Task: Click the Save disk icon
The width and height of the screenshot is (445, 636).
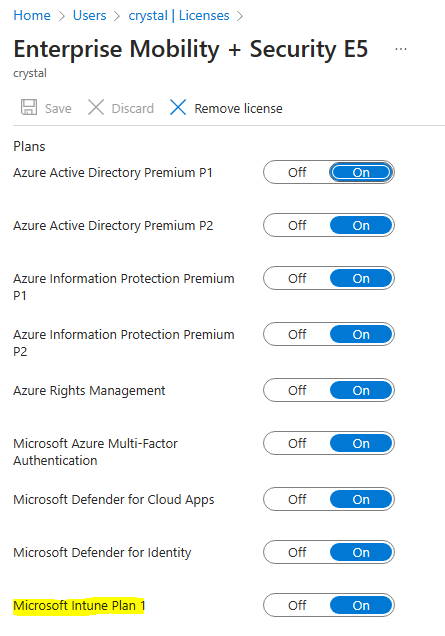Action: [x=29, y=107]
